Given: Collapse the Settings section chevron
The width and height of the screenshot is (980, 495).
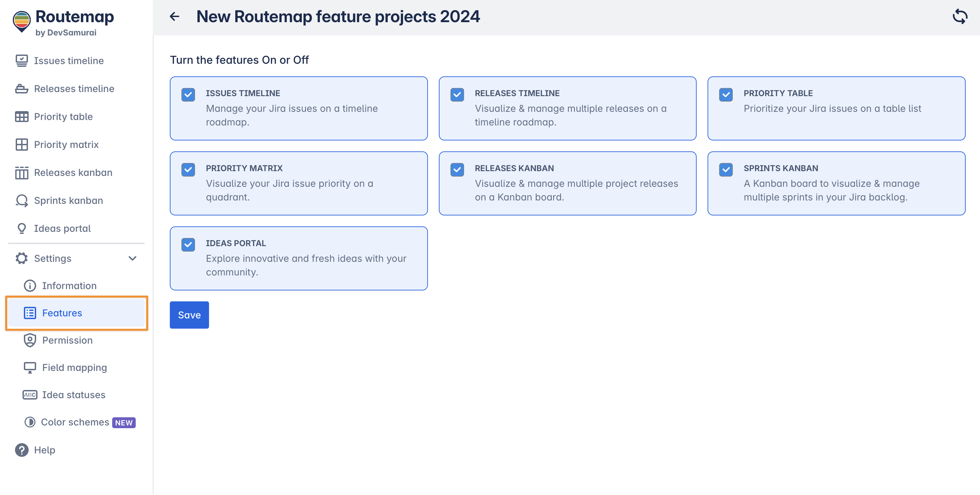Looking at the screenshot, I should 132,258.
